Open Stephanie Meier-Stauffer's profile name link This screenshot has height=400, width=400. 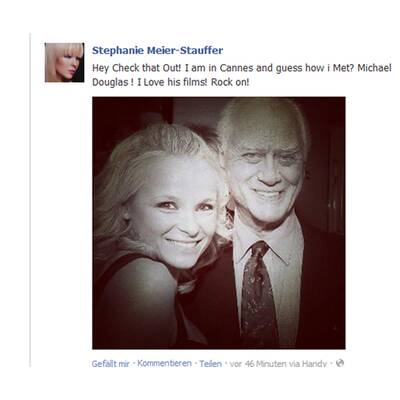pyautogui.click(x=158, y=51)
